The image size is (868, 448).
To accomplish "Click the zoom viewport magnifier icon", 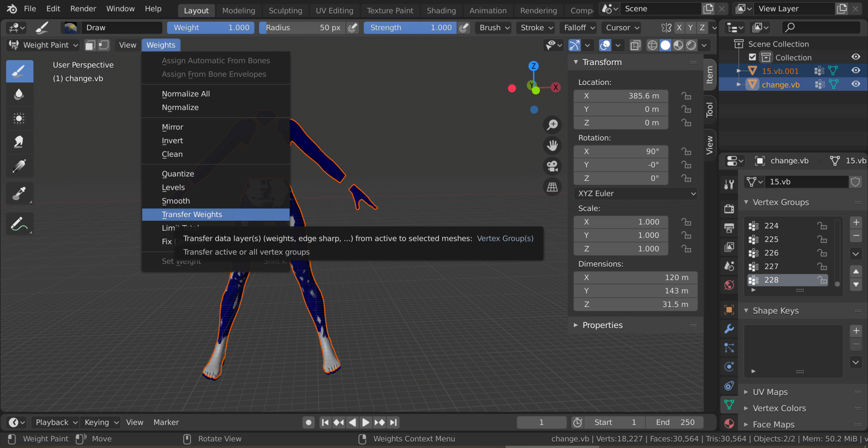I will tap(552, 124).
